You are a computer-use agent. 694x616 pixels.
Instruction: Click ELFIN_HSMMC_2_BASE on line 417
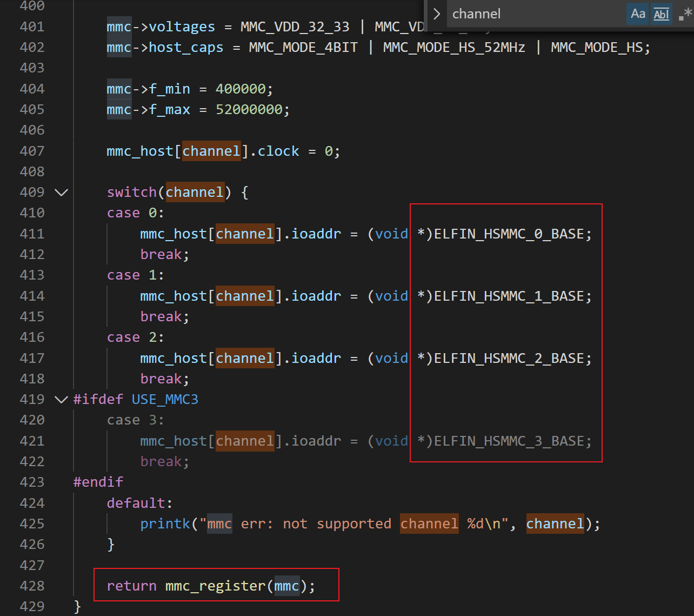point(509,359)
